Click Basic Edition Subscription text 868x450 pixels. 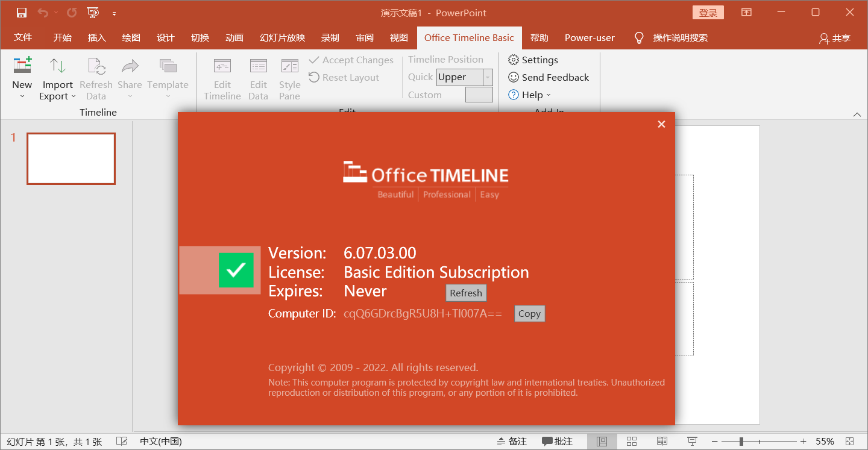(x=436, y=272)
